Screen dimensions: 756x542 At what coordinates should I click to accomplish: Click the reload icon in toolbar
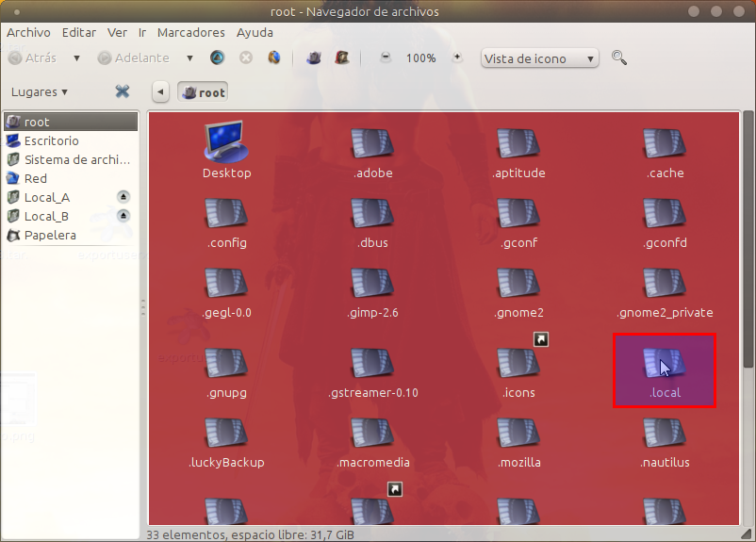(x=274, y=57)
